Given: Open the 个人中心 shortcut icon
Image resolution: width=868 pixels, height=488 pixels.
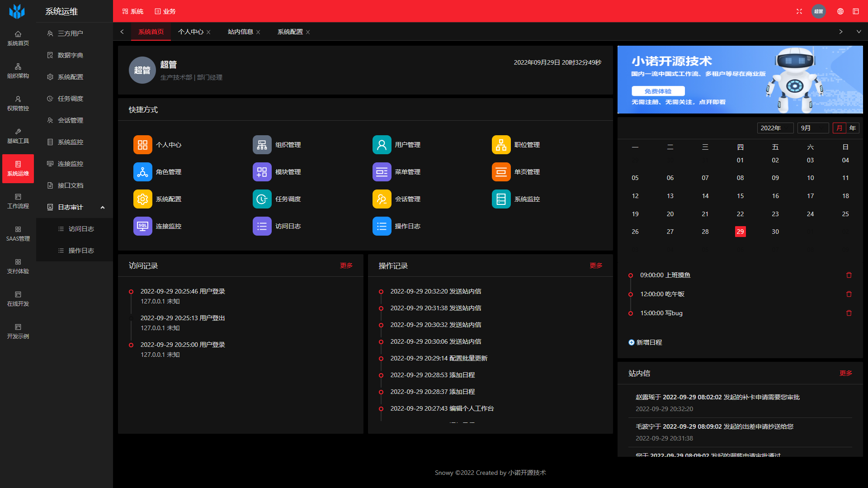Looking at the screenshot, I should pyautogui.click(x=142, y=145).
